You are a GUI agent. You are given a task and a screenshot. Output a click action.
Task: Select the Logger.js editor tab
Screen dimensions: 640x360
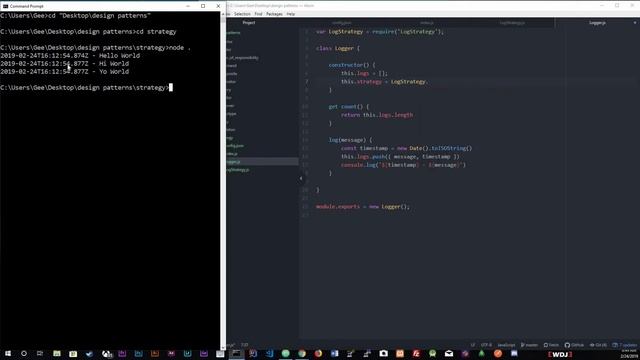pyautogui.click(x=597, y=23)
